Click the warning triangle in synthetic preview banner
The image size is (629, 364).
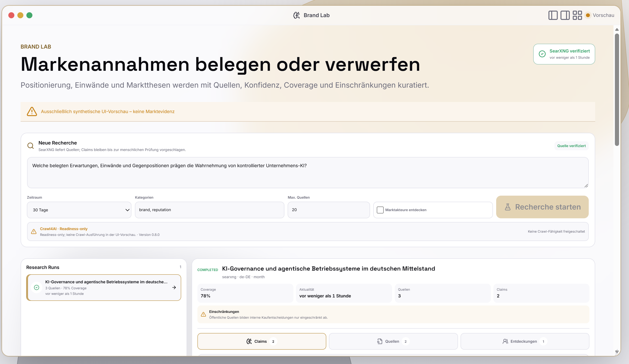pyautogui.click(x=32, y=111)
